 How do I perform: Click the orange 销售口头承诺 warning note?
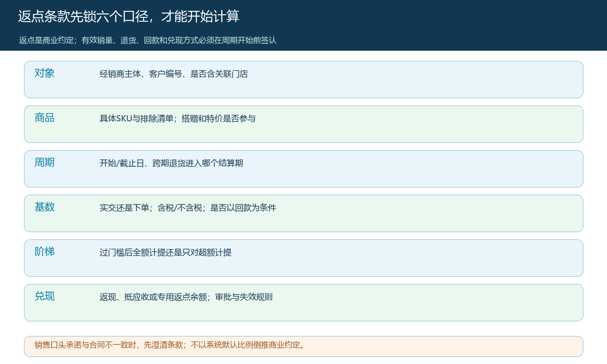[x=303, y=346]
